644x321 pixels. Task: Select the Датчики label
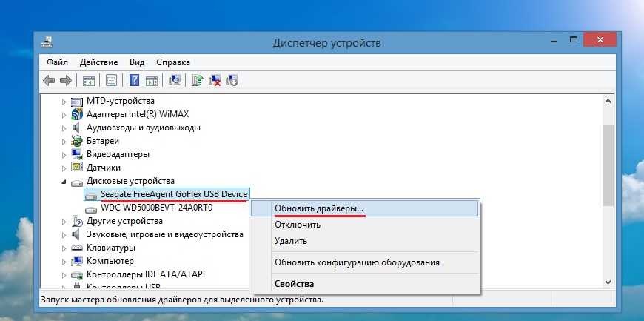[104, 168]
